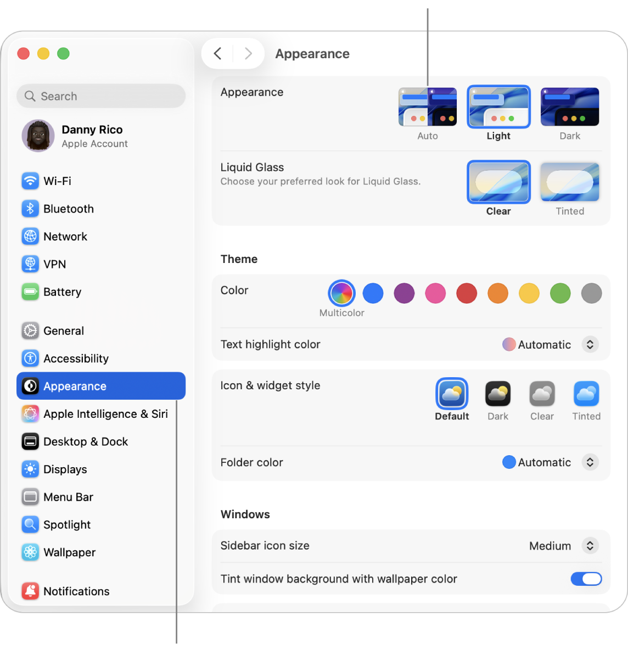
Task: Open the General gear icon
Action: coord(30,331)
